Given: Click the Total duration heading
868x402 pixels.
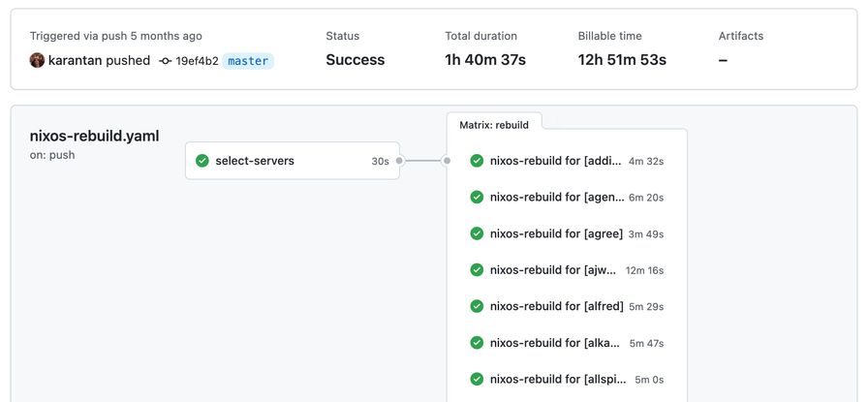Looking at the screenshot, I should (x=481, y=36).
